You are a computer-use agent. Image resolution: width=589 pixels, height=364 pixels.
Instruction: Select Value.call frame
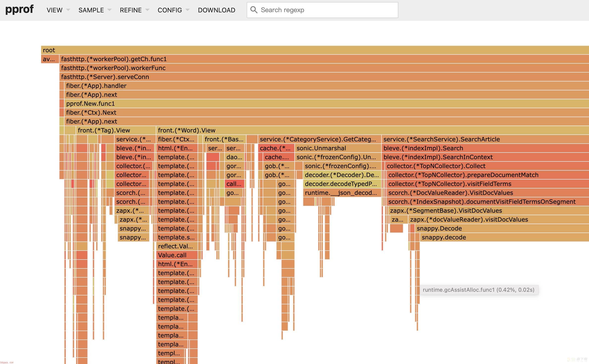coord(177,255)
